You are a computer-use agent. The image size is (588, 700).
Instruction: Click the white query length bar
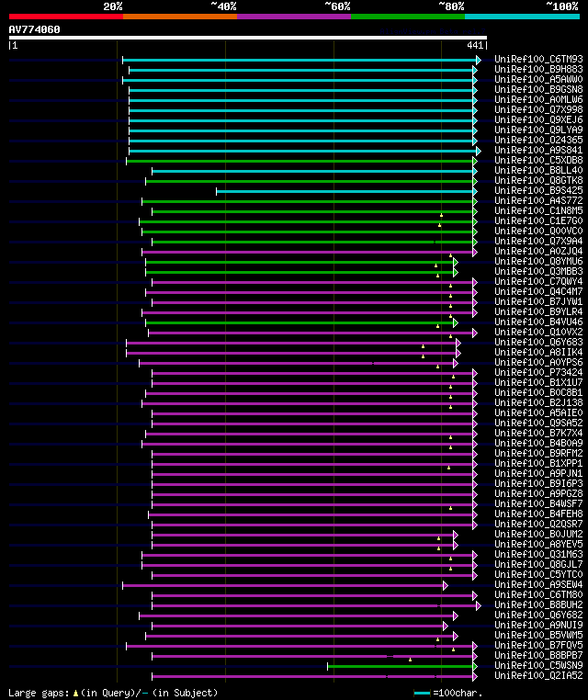point(248,38)
